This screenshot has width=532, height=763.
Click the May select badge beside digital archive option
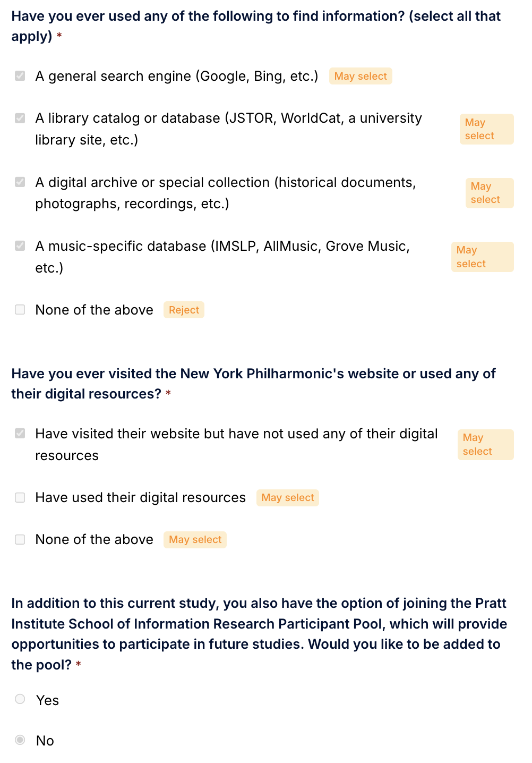click(490, 193)
